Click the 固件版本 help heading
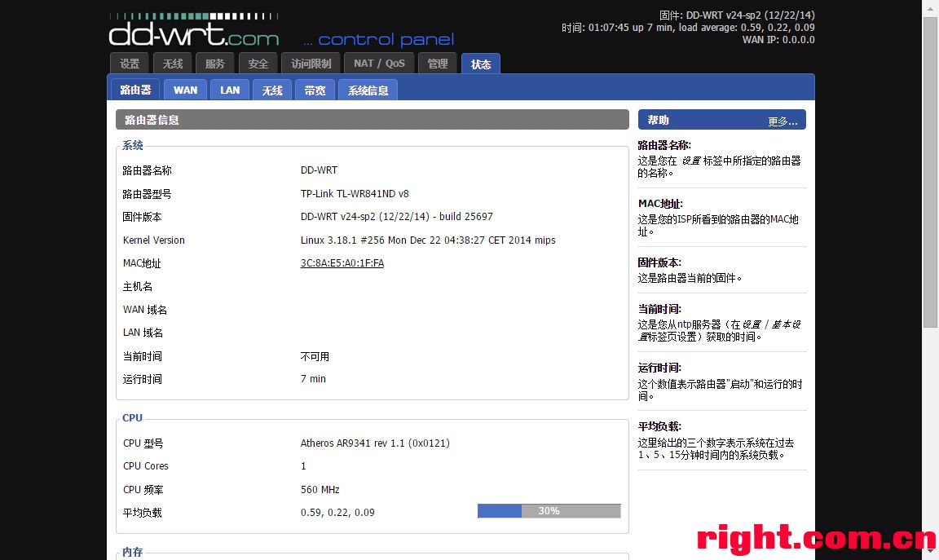The image size is (939, 560). pyautogui.click(x=659, y=262)
